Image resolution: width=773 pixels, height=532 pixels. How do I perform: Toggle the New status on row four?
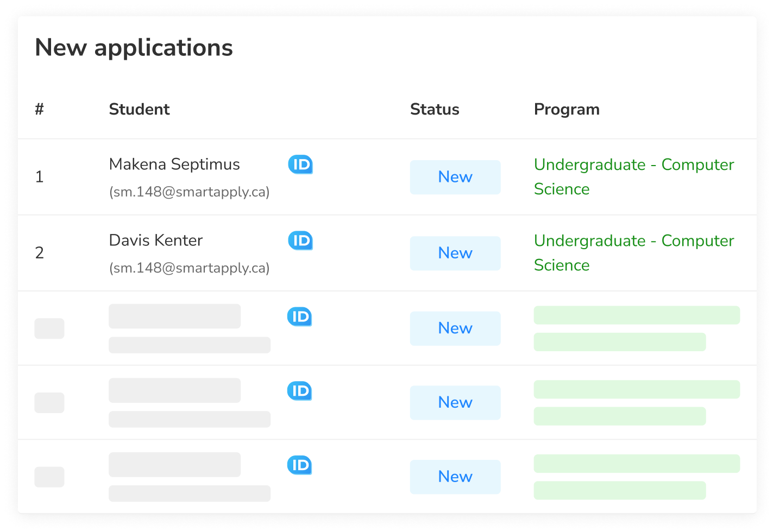tap(455, 402)
